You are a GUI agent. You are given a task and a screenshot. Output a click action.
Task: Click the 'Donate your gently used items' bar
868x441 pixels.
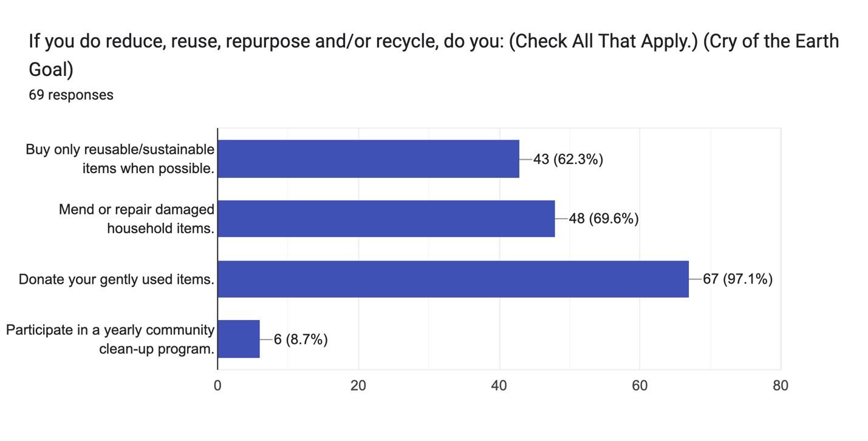453,279
